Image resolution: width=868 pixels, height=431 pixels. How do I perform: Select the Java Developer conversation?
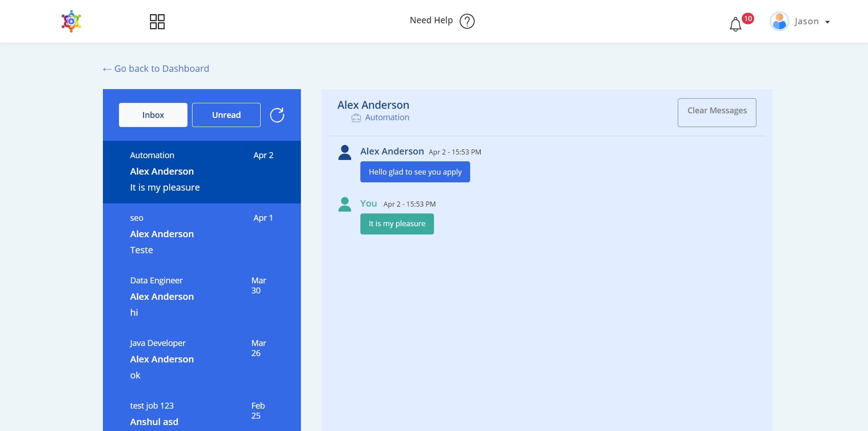click(202, 359)
